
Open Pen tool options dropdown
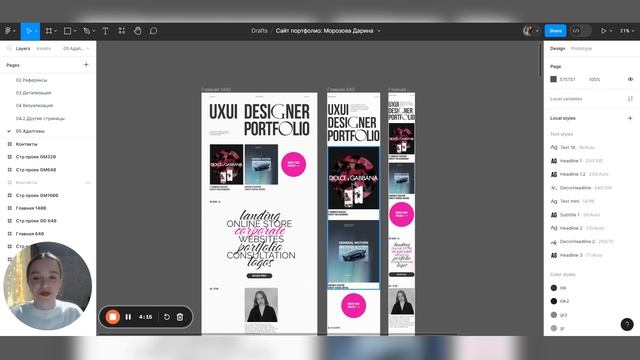click(x=94, y=31)
